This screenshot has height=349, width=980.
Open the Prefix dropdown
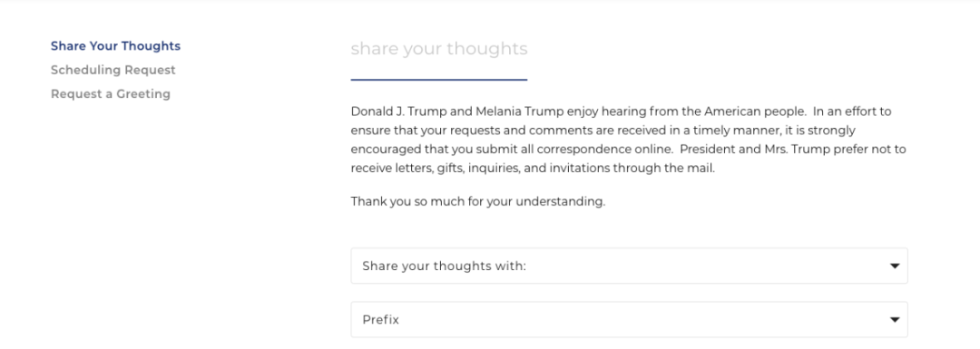pos(629,320)
